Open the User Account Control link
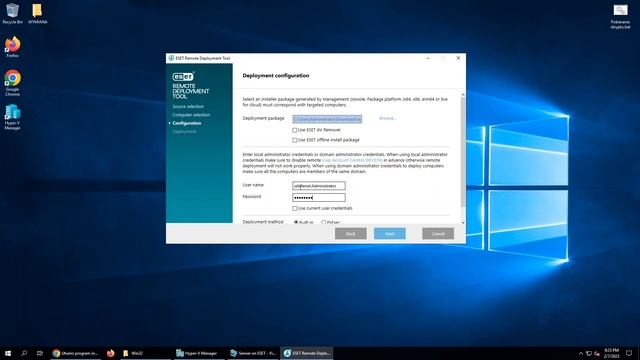Screen dimensions: 640x360 click(352, 160)
